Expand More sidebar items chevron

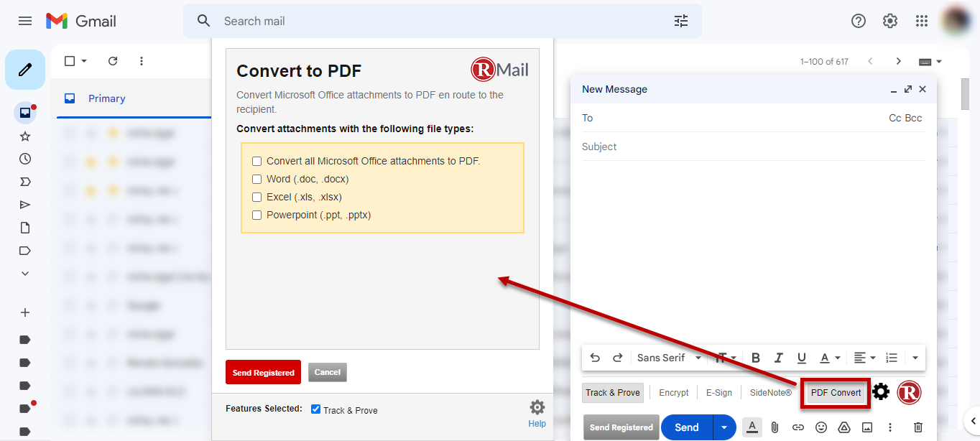tap(25, 274)
